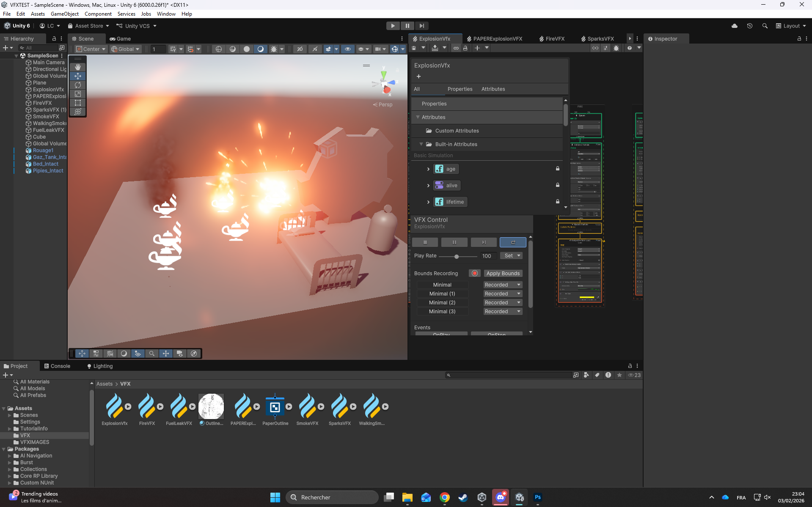This screenshot has width=812, height=507.
Task: Click the Blackboard icon in VFX toolbar
Action: pyautogui.click(x=595, y=48)
